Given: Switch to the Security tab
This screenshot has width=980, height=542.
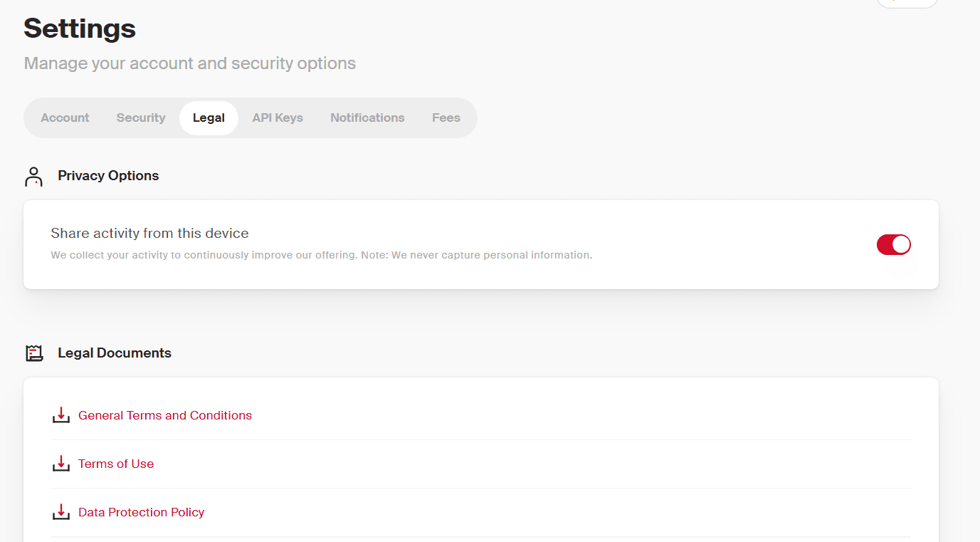Looking at the screenshot, I should pos(141,118).
